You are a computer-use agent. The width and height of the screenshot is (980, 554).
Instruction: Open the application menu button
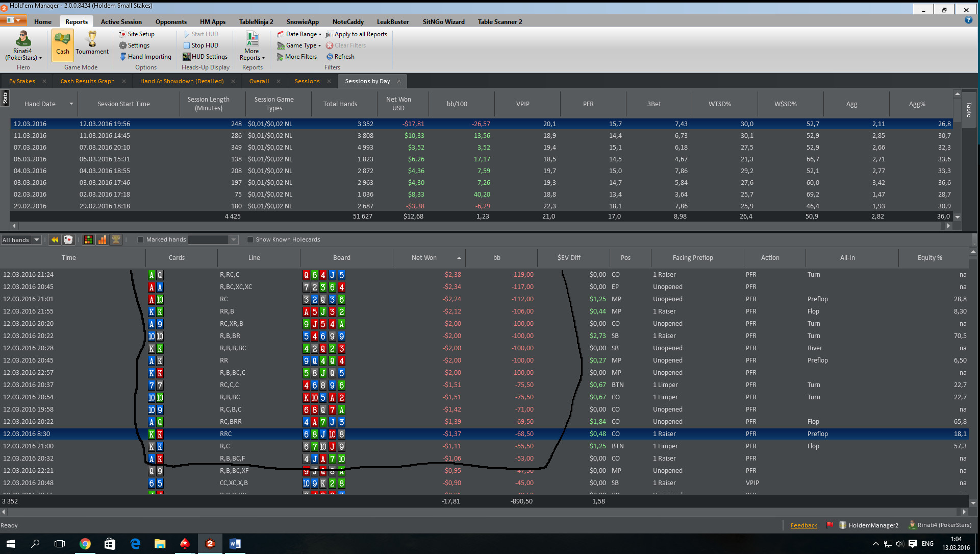point(14,20)
